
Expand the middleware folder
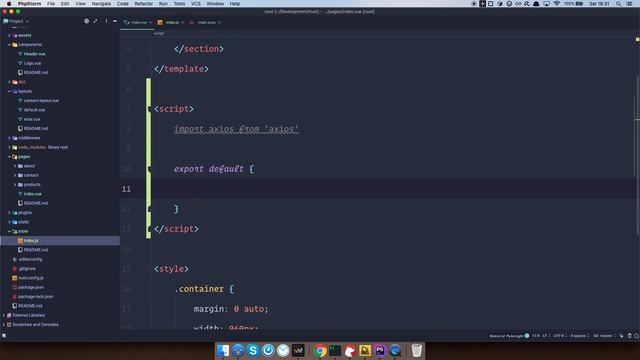click(9, 138)
